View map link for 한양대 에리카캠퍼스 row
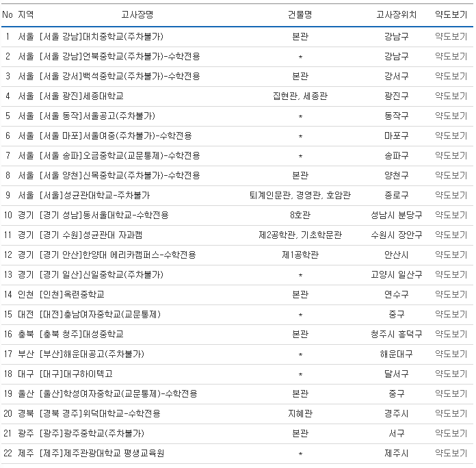The height and width of the screenshot is (468, 476). pos(451,255)
